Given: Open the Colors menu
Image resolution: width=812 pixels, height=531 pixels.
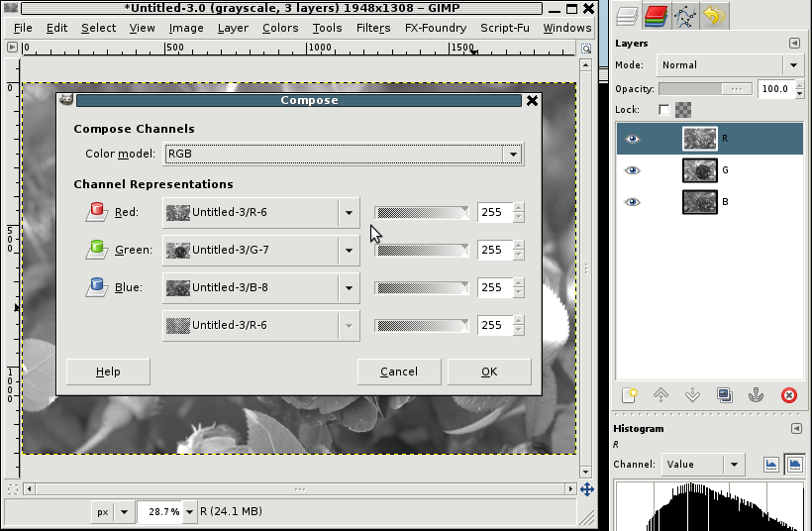Looking at the screenshot, I should [x=280, y=28].
